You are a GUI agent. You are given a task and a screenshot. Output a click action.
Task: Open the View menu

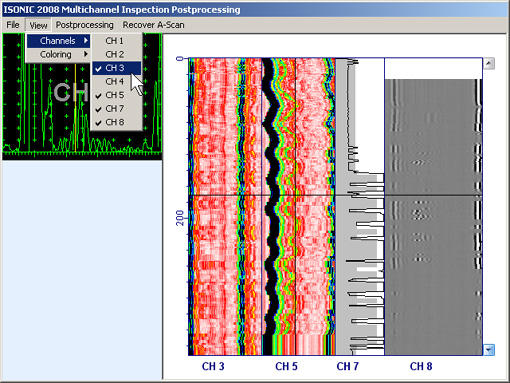[38, 25]
